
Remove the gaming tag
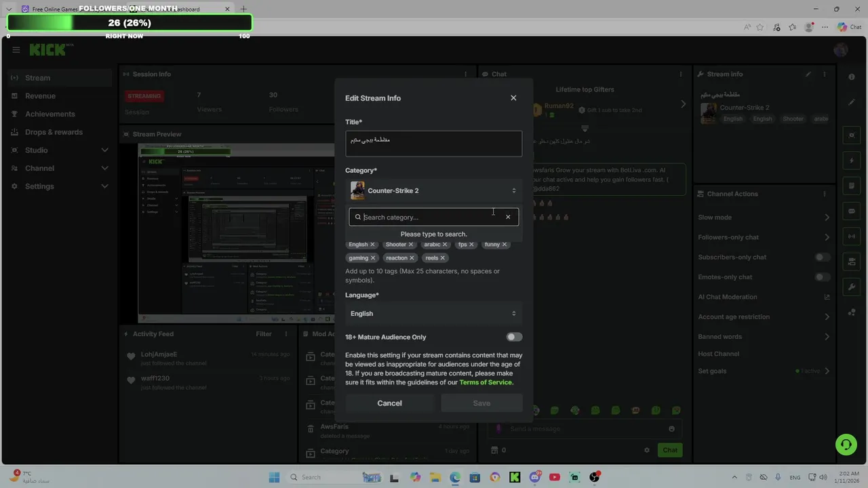click(x=373, y=258)
